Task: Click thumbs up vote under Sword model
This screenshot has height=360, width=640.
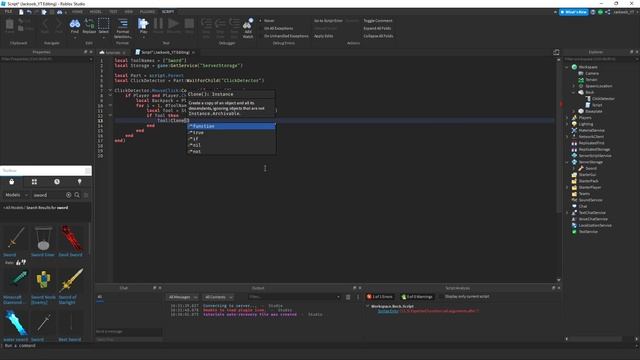Action: click(18, 262)
